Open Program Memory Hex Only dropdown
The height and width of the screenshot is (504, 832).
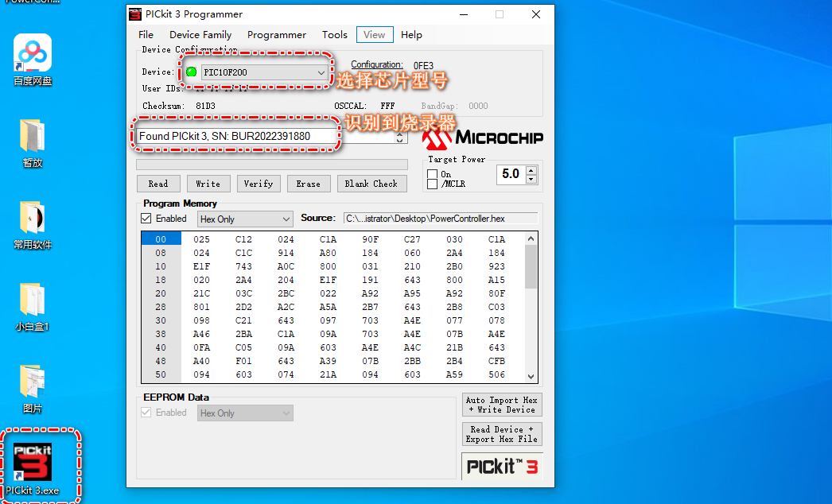point(245,219)
